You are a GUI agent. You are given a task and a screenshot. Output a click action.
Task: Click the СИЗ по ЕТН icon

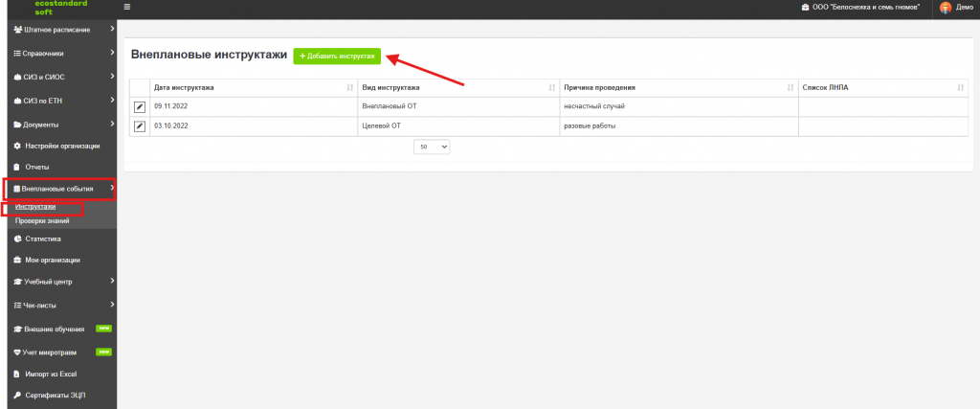[x=17, y=100]
